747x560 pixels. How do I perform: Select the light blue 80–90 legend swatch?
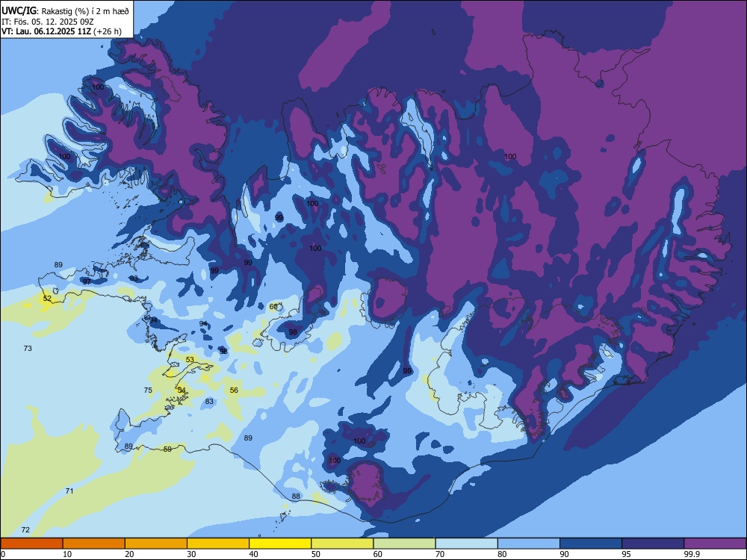[529, 544]
